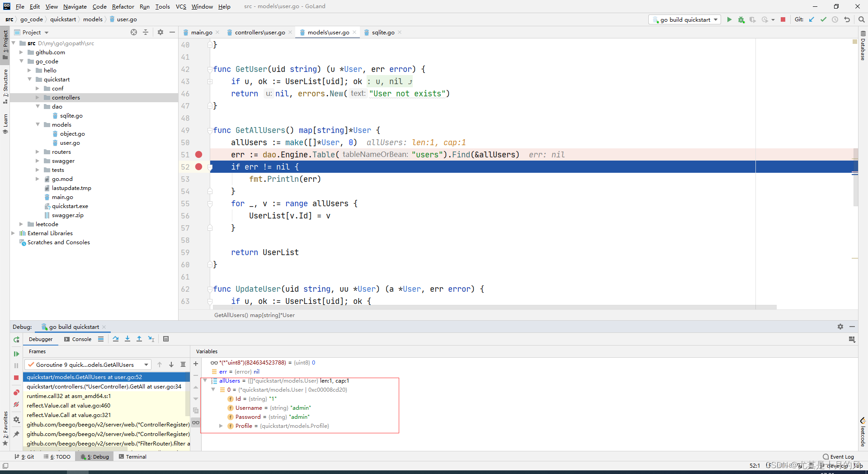Open 9: Git tool window
This screenshot has height=474, width=868.
click(x=24, y=457)
